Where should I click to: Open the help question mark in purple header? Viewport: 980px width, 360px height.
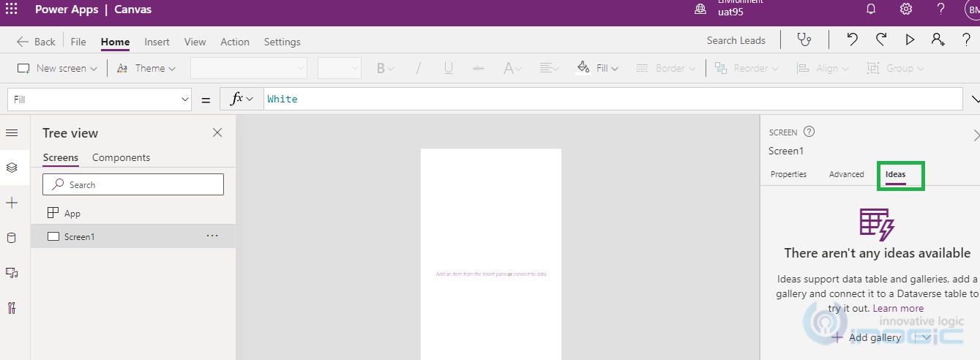[x=941, y=10]
